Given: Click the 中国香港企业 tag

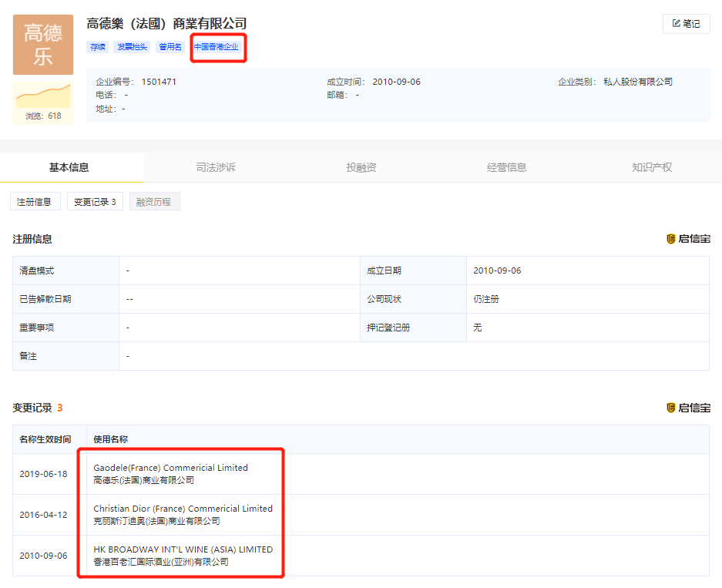Looking at the screenshot, I should point(217,47).
